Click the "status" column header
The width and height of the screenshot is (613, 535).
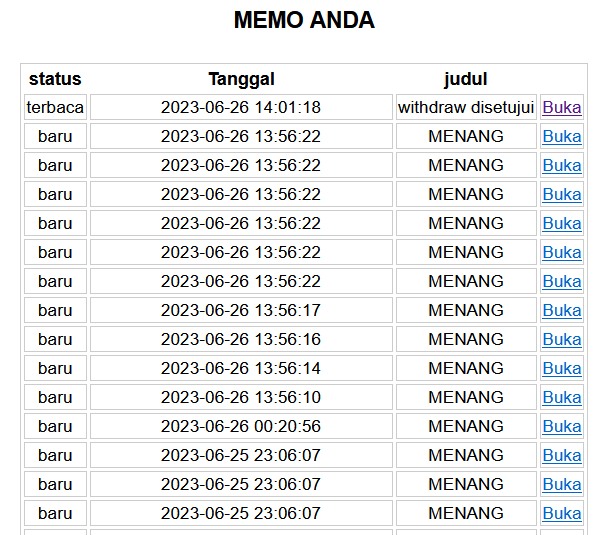click(x=55, y=79)
